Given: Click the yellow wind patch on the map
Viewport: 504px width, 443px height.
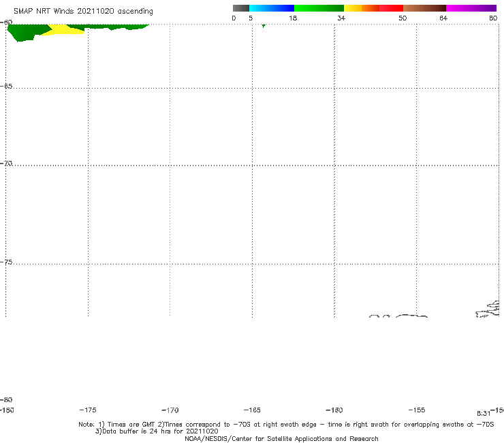Looking at the screenshot, I should [x=64, y=30].
